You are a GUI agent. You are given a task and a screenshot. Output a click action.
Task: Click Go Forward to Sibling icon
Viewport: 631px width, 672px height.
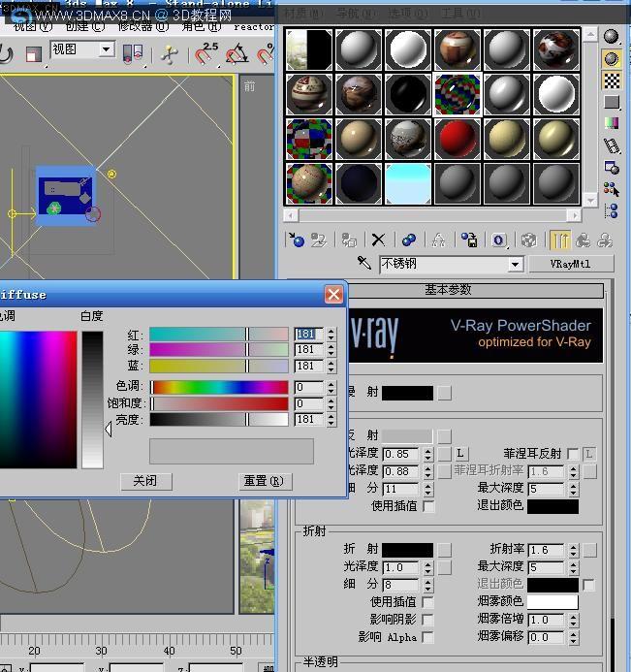pyautogui.click(x=605, y=240)
